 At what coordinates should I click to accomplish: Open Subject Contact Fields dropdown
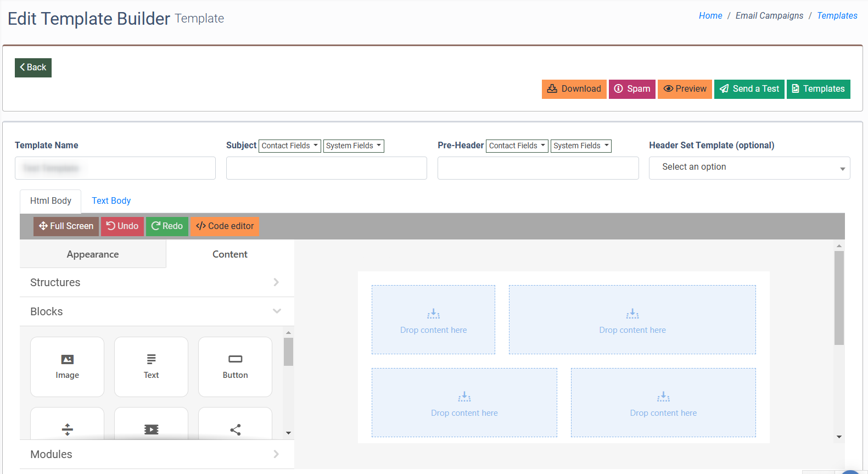coord(289,146)
